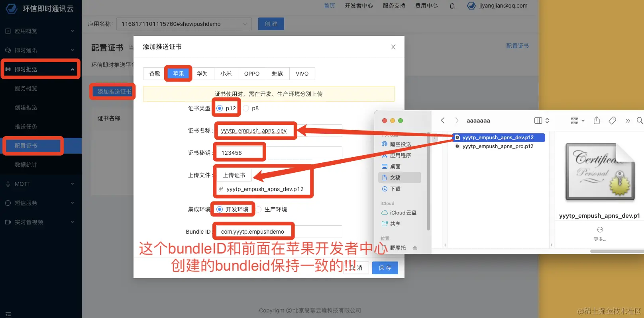The height and width of the screenshot is (318, 644).
Task: Switch to the VIVO tab
Action: coord(302,74)
